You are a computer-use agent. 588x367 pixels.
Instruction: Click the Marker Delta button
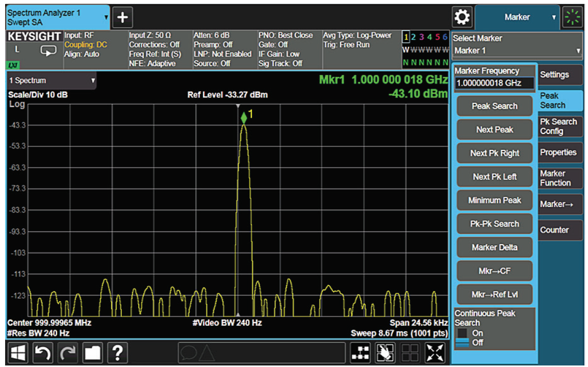coord(494,247)
